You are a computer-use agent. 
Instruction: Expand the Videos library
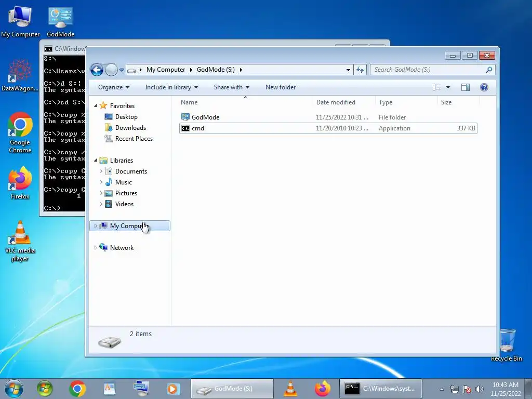pyautogui.click(x=101, y=204)
